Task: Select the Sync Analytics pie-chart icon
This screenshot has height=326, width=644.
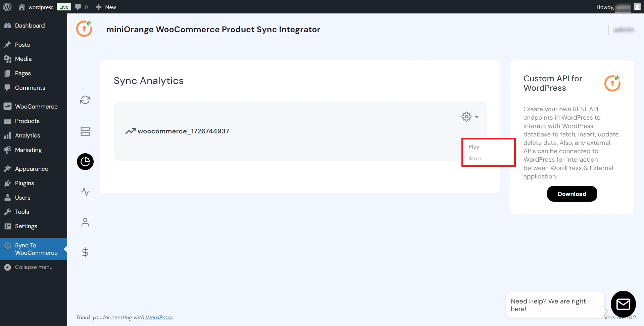Action: click(x=85, y=162)
